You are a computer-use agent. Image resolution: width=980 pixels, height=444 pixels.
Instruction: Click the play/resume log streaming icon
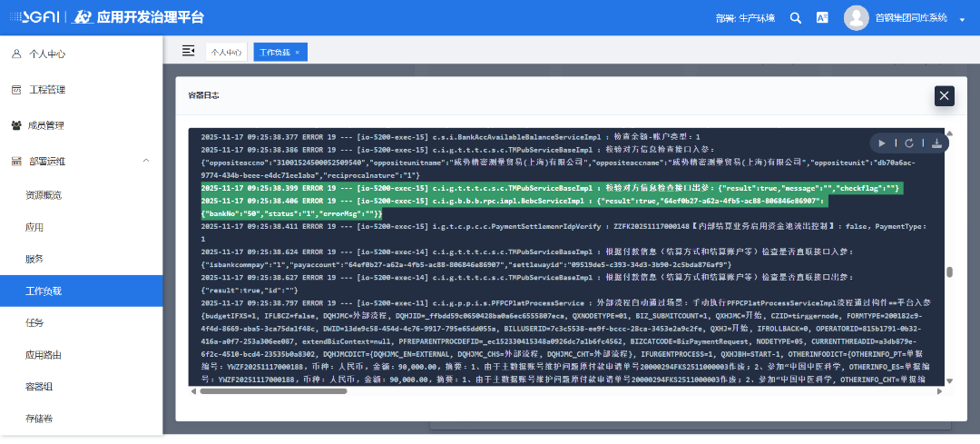(x=882, y=143)
